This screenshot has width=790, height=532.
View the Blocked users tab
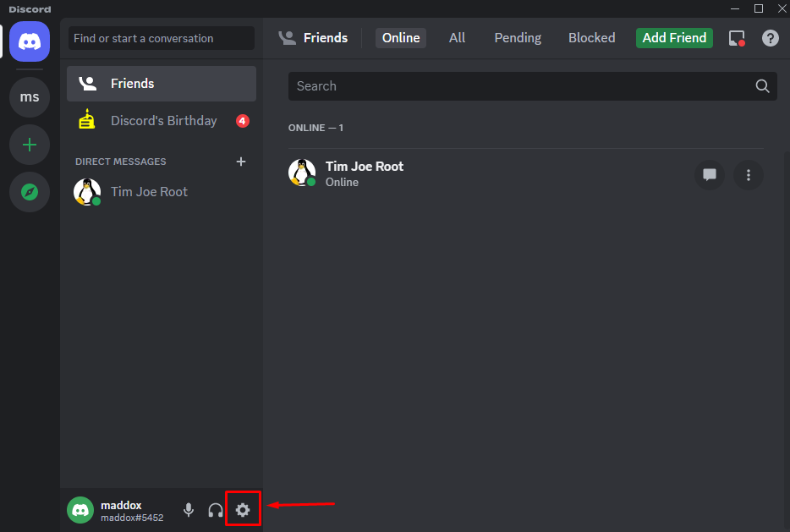click(591, 38)
